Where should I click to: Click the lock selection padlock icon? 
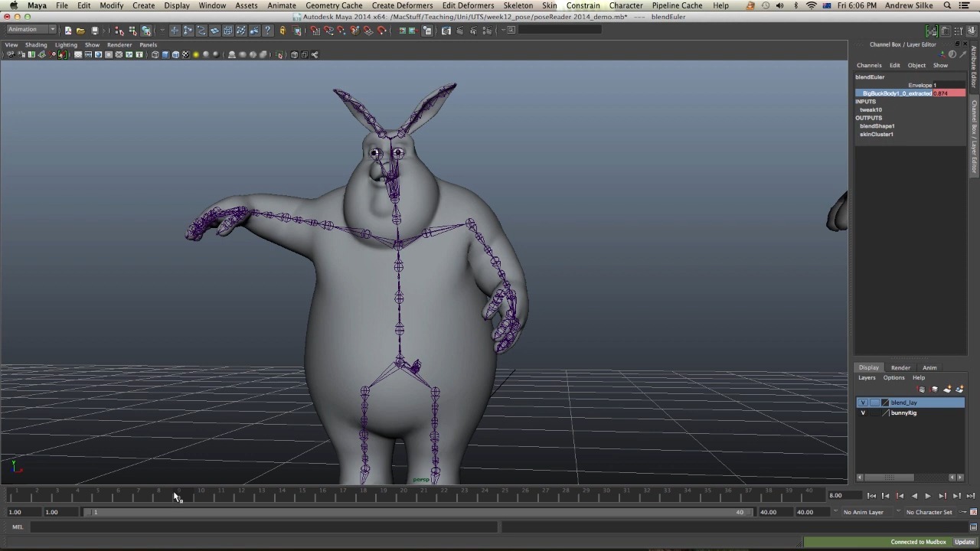pos(282,31)
